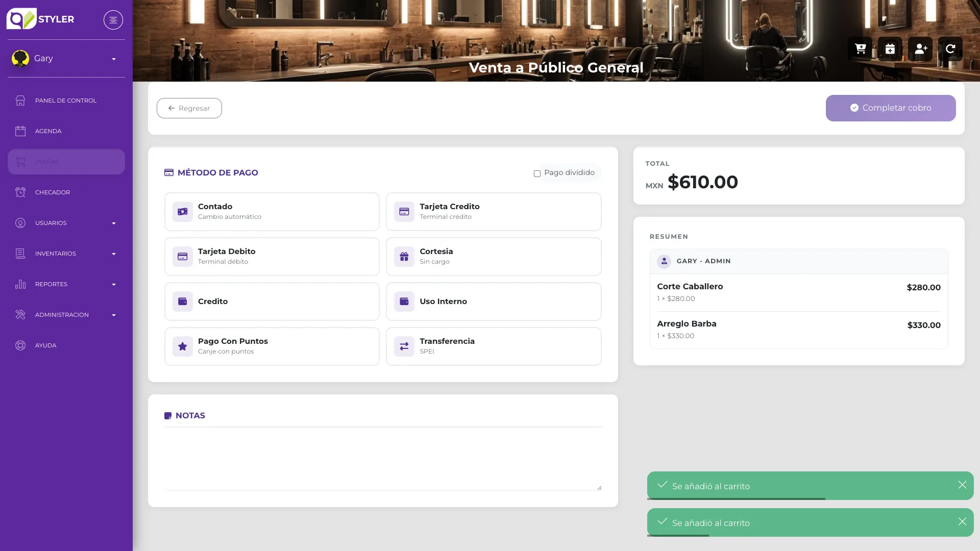Click the add appointment calendar icon
Screen dimensions: 980x551
click(890, 49)
